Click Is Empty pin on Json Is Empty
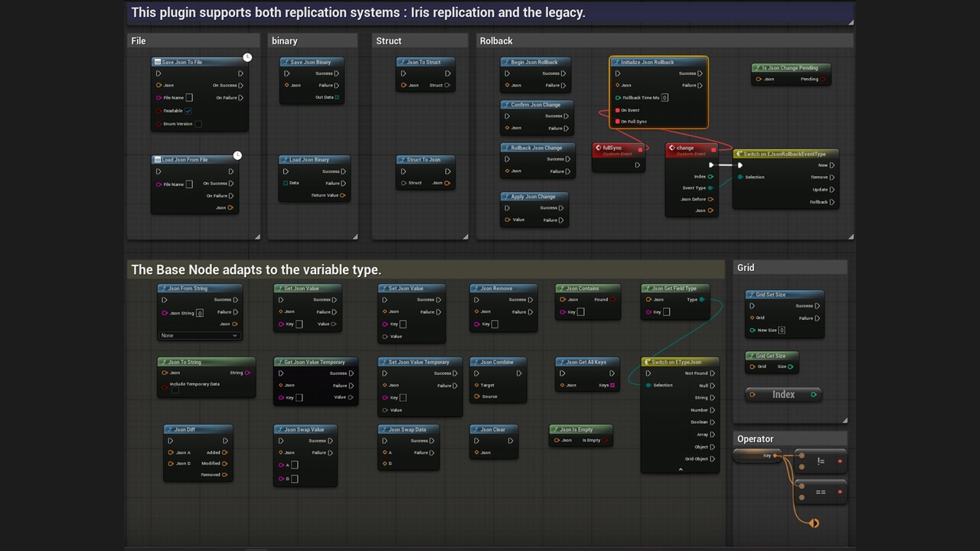The height and width of the screenshot is (551, 980). pos(606,440)
